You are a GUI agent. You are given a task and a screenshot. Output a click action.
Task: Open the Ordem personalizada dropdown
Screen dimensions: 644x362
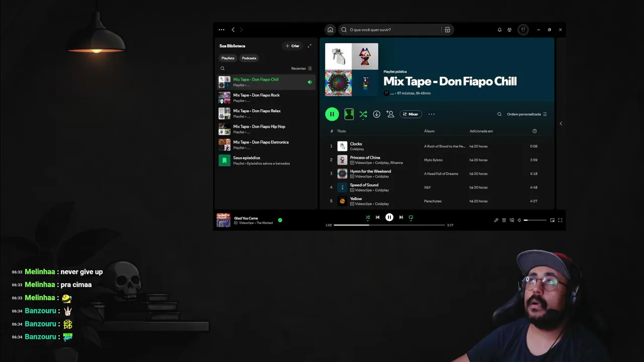click(x=527, y=114)
